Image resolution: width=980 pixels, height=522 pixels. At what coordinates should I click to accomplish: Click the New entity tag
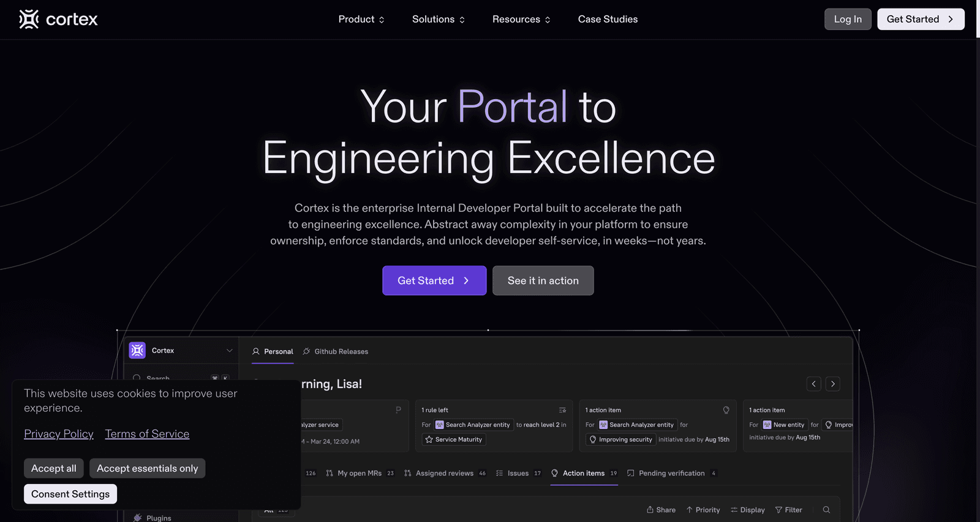point(784,425)
